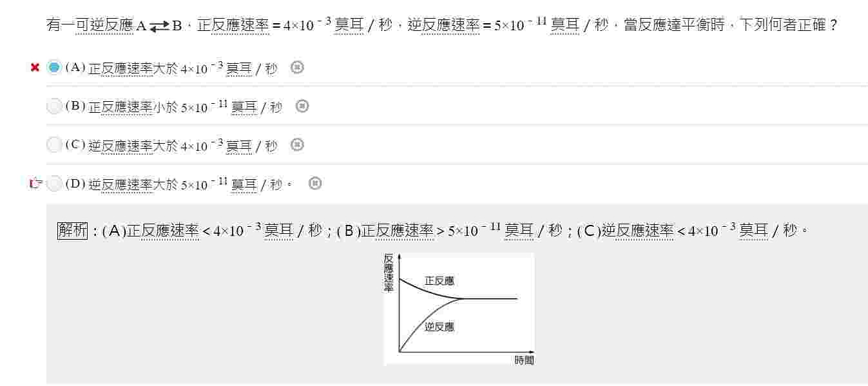The width and height of the screenshot is (868, 386).
Task: Open the 正反應速率 term in the question
Action: [x=233, y=26]
